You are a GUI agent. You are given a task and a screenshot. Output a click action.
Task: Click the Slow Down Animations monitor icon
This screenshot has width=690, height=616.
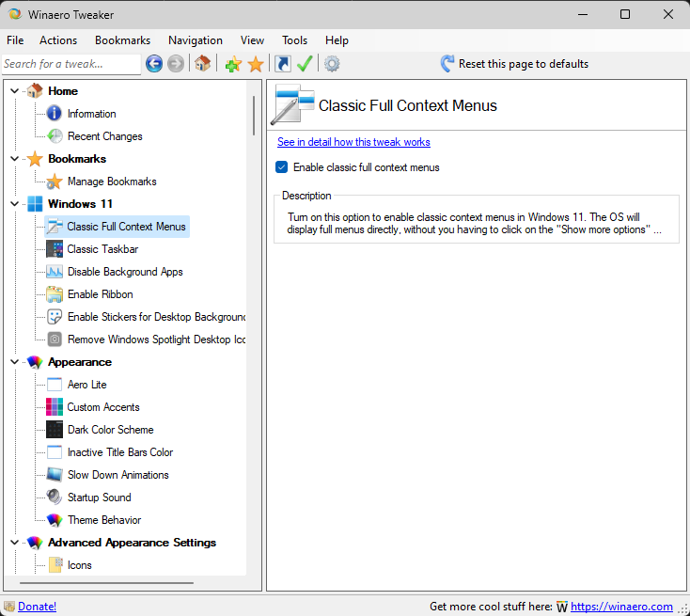coord(55,475)
